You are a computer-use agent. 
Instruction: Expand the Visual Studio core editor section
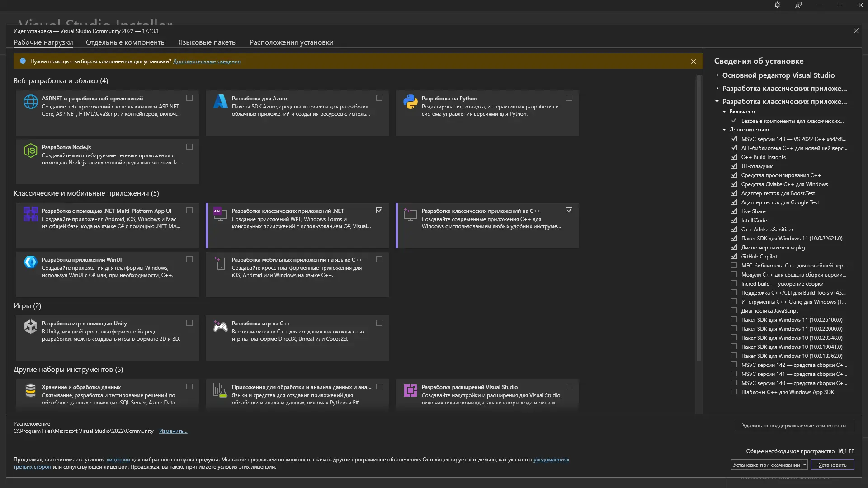coord(717,75)
